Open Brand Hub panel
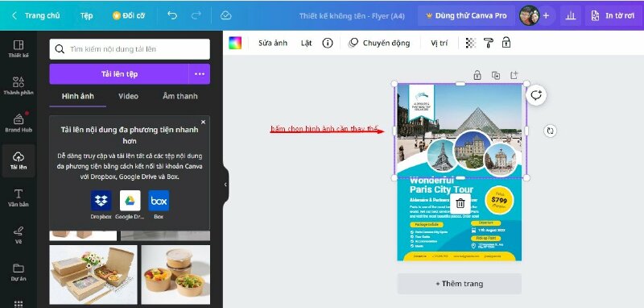The height and width of the screenshot is (308, 644). (18, 123)
